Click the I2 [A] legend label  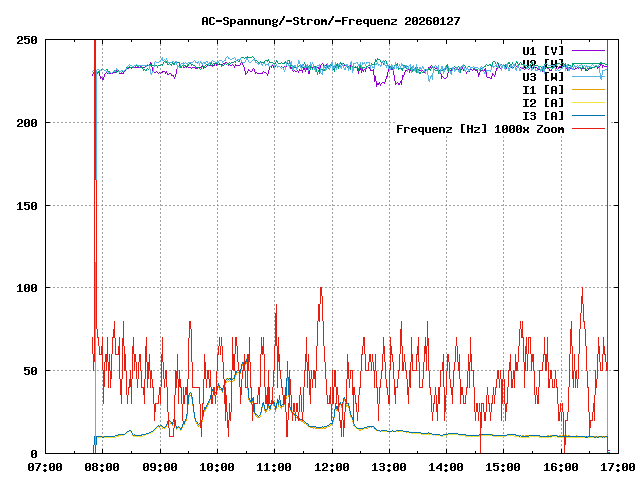[x=543, y=102]
